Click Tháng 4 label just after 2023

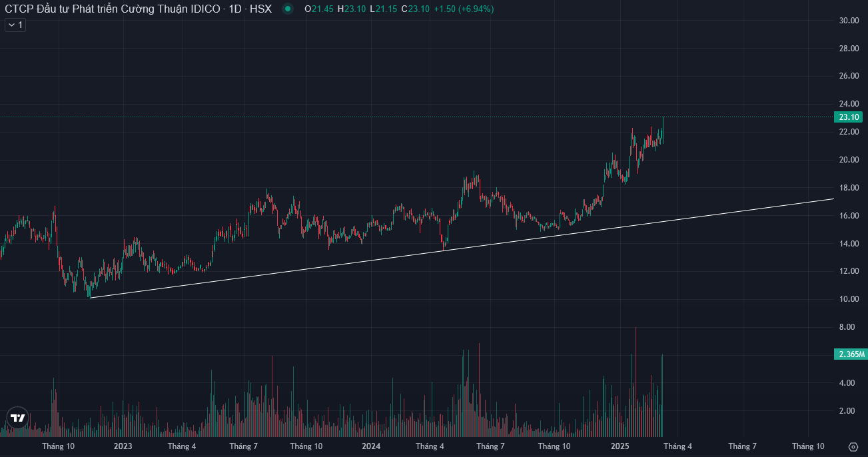click(x=182, y=446)
